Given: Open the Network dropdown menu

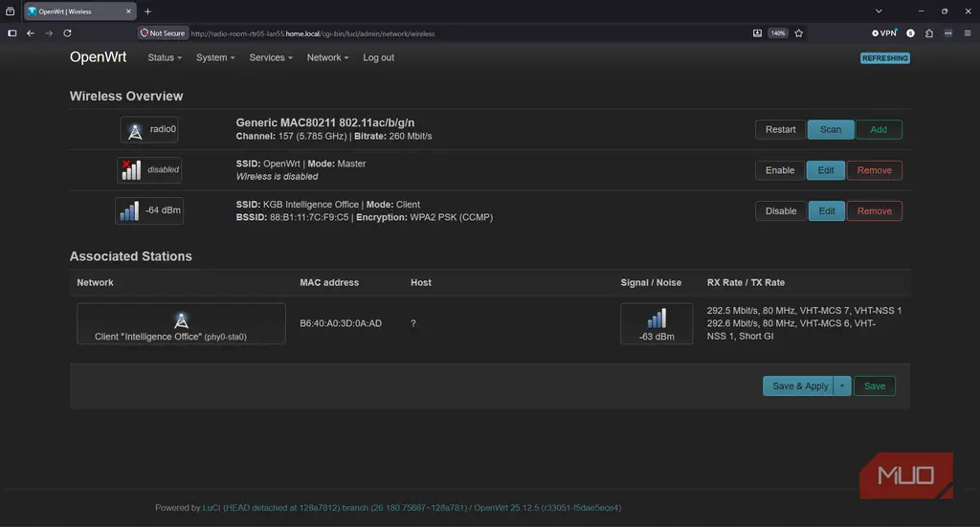Looking at the screenshot, I should click(327, 57).
